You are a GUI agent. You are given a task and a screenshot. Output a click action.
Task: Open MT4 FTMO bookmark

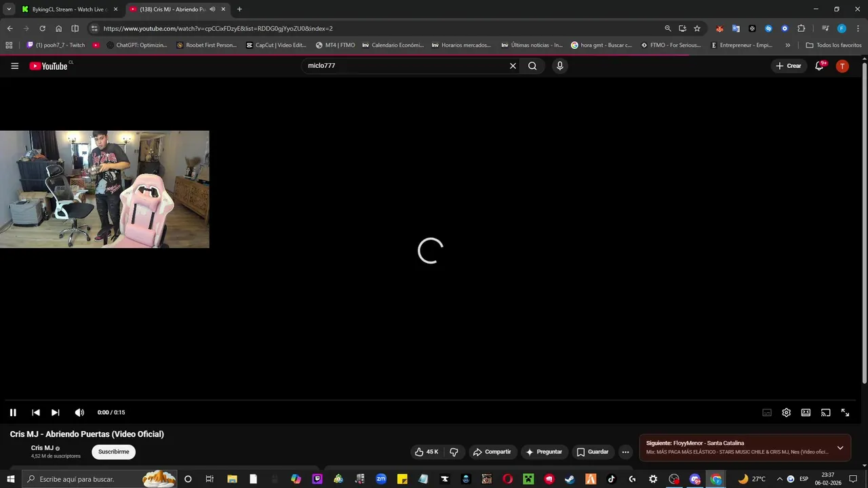(x=335, y=45)
